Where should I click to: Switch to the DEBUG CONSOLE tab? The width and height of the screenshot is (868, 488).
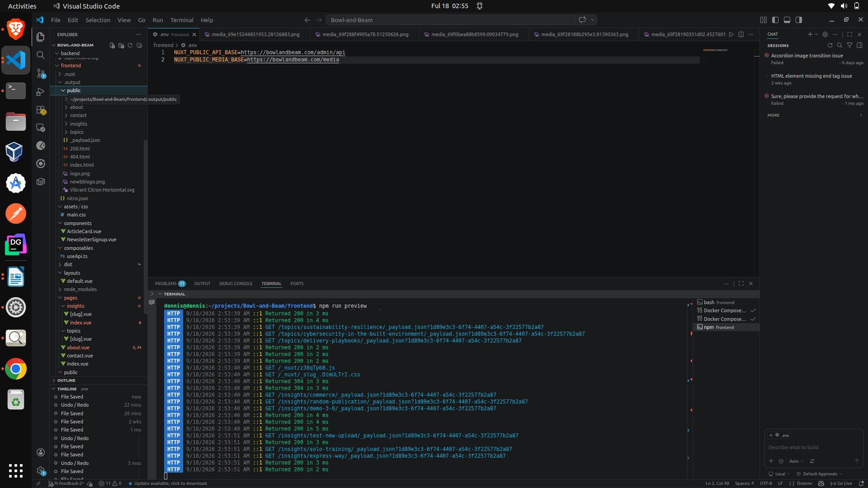tap(236, 284)
